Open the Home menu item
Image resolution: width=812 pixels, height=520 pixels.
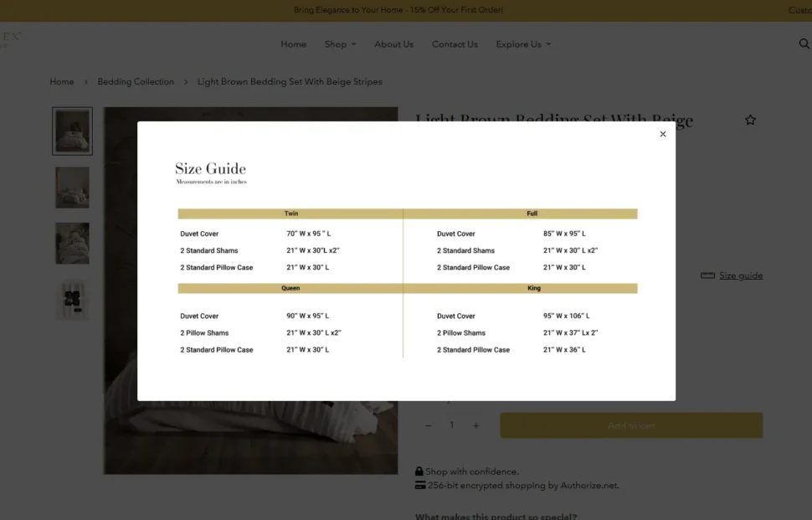[293, 44]
